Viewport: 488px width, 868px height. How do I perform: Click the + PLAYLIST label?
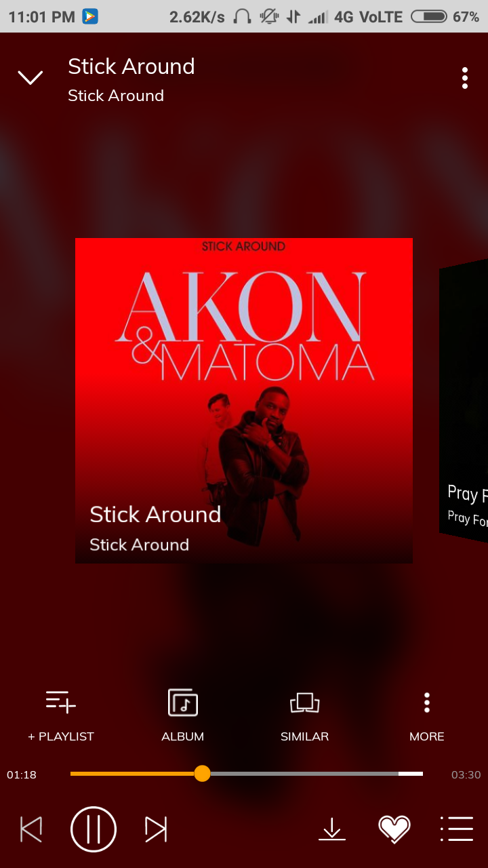click(x=61, y=736)
